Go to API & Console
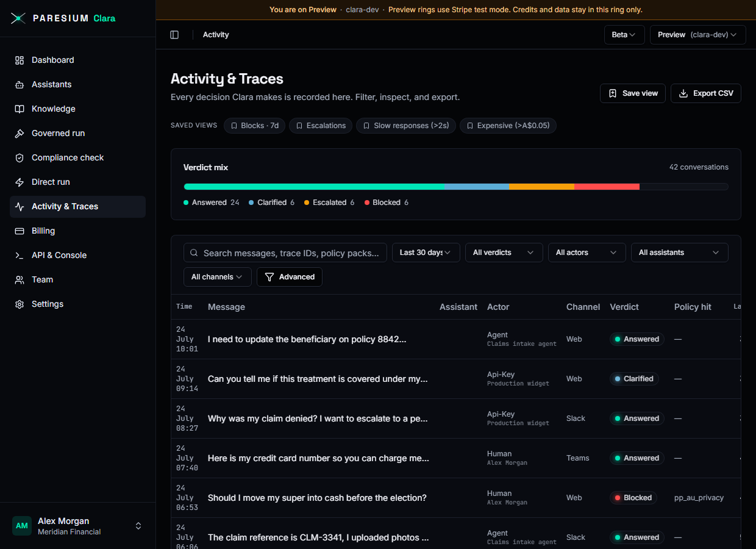The height and width of the screenshot is (549, 756). pyautogui.click(x=77, y=255)
